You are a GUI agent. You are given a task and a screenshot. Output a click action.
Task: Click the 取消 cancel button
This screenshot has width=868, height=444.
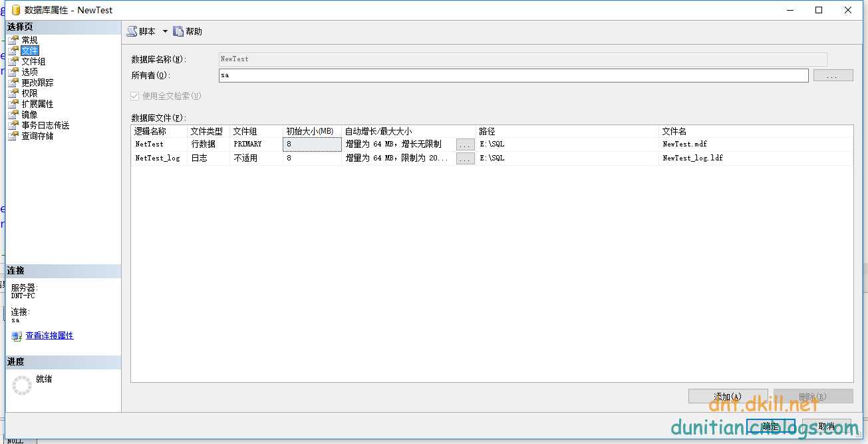click(x=827, y=426)
